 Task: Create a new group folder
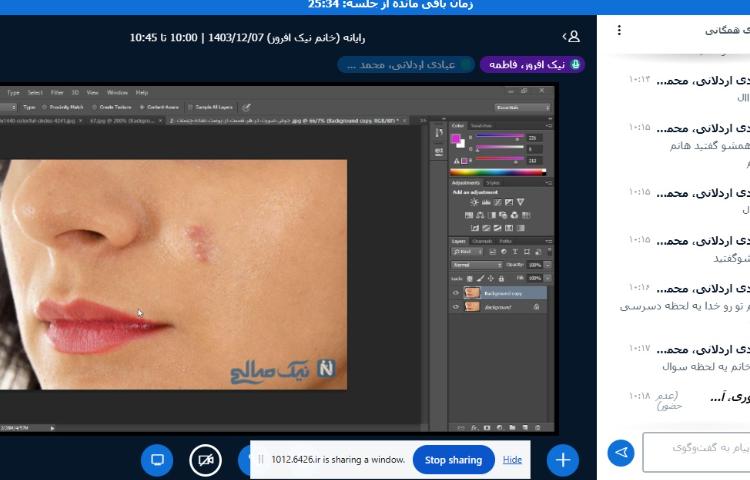[512, 428]
